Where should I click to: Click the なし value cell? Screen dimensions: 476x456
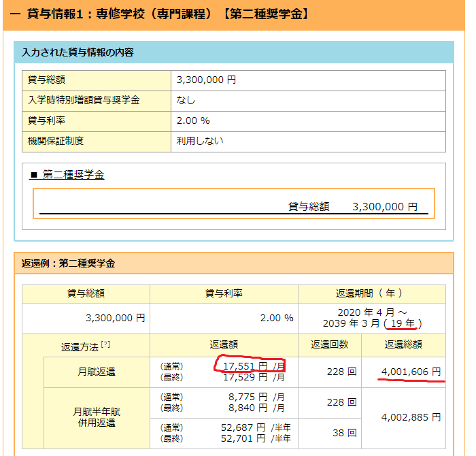click(308, 101)
